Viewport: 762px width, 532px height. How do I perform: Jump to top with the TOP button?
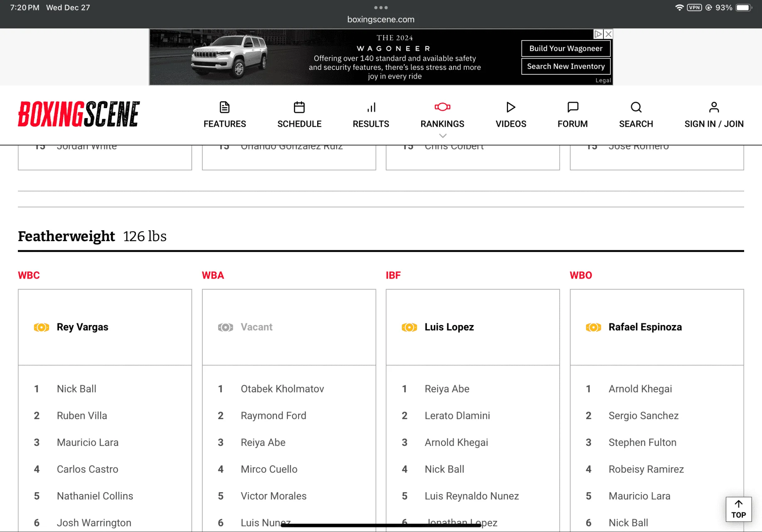738,509
